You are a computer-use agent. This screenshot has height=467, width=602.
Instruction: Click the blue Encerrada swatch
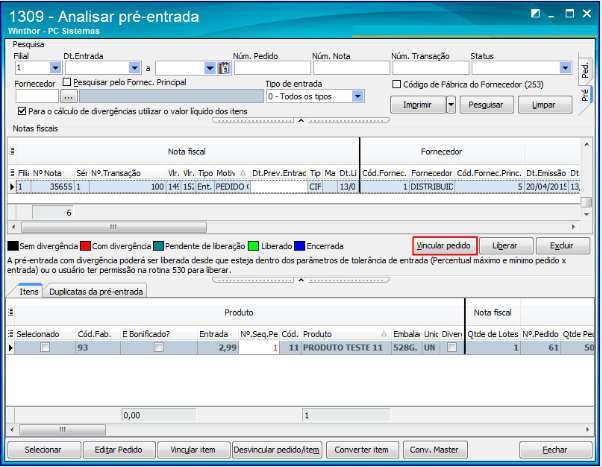pyautogui.click(x=299, y=246)
